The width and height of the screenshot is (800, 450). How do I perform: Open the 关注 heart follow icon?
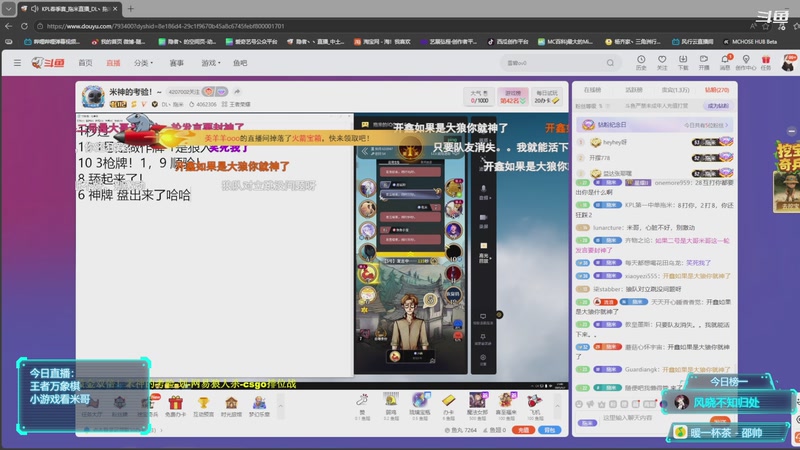[x=662, y=62]
